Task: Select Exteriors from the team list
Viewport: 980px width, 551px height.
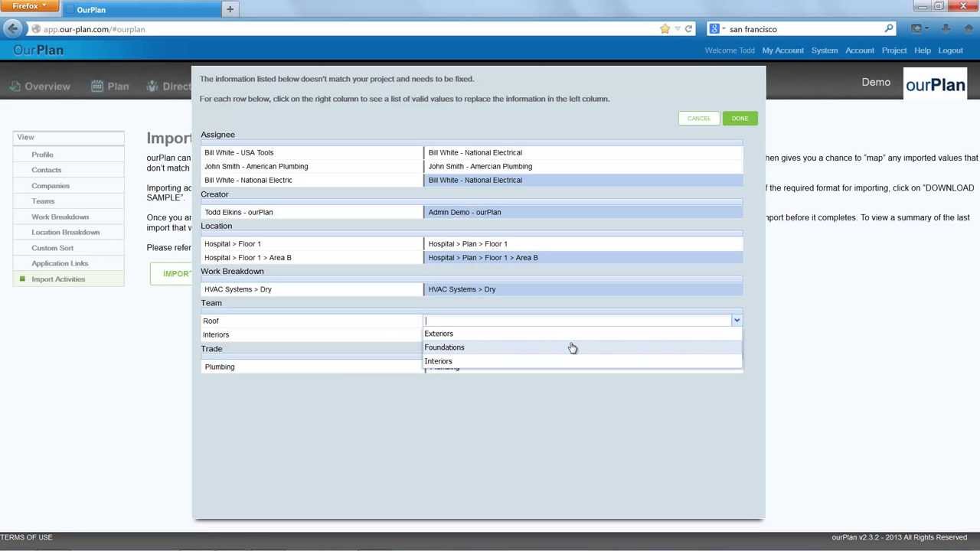Action: click(583, 334)
